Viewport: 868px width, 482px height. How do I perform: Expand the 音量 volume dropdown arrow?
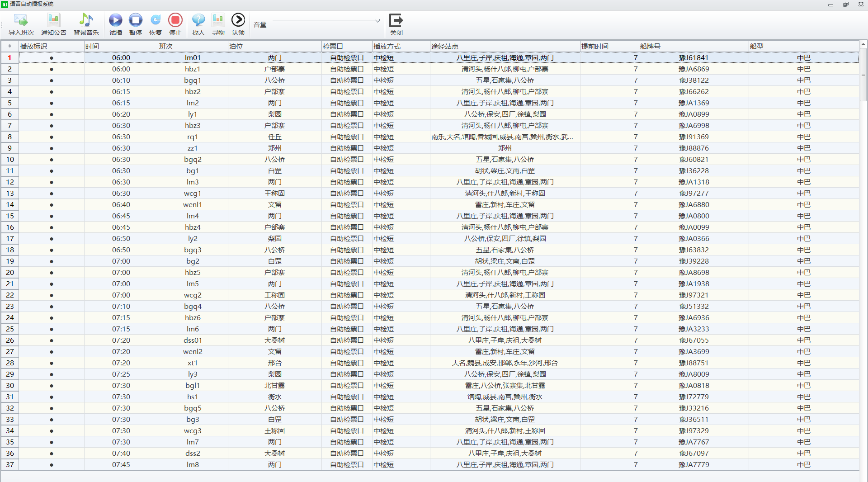(x=377, y=21)
